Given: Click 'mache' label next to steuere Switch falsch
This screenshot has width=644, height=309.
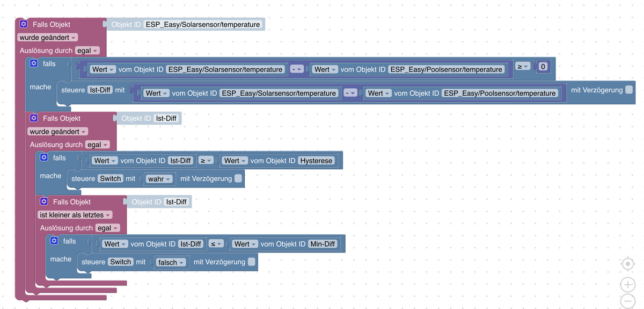Looking at the screenshot, I should (61, 259).
